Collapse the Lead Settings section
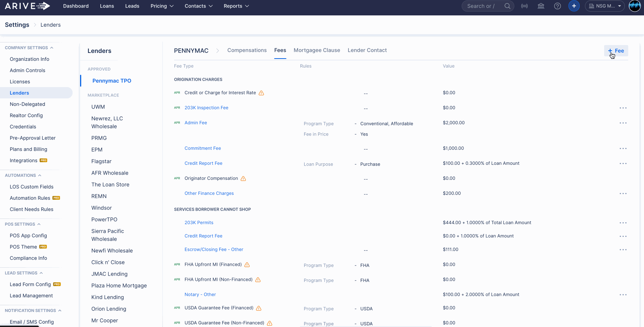The width and height of the screenshot is (644, 327). [x=24, y=273]
